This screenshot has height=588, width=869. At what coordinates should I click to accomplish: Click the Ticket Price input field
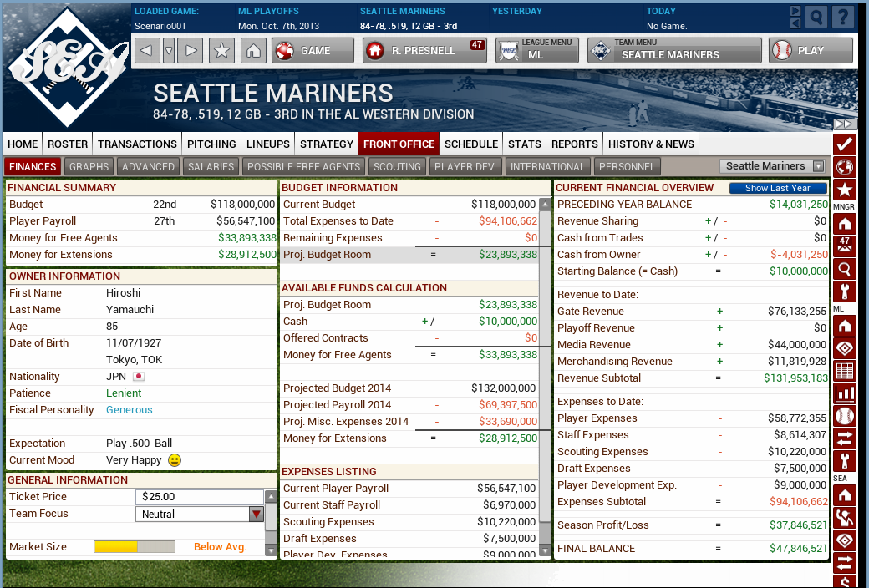tap(199, 497)
